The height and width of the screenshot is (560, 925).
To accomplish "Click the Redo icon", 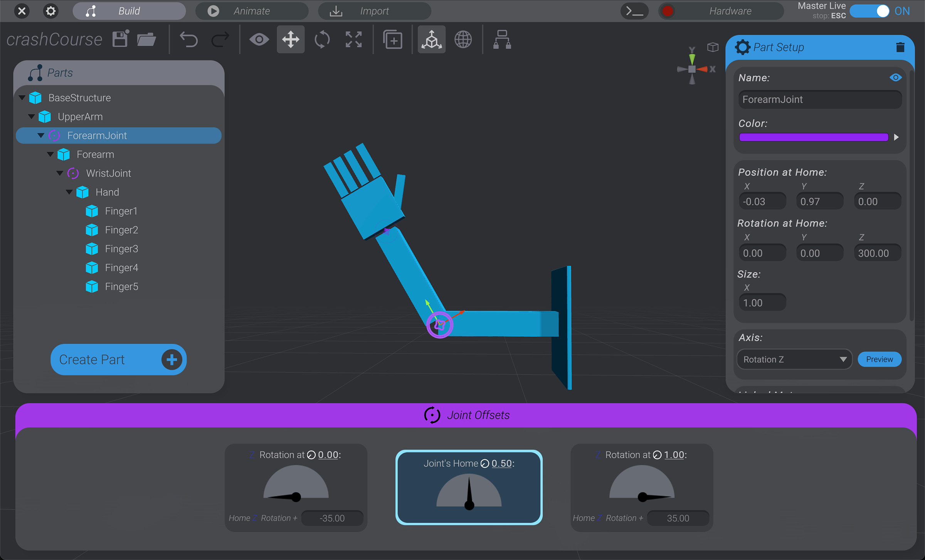I will pos(220,39).
